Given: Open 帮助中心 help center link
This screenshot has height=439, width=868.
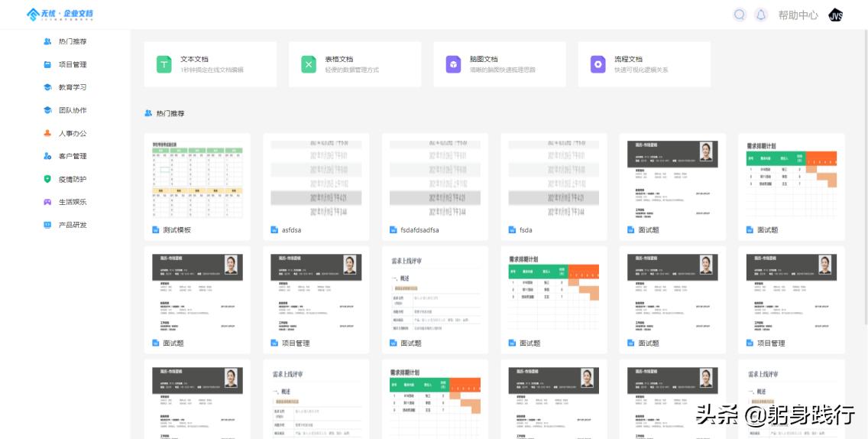Looking at the screenshot, I should (x=798, y=15).
